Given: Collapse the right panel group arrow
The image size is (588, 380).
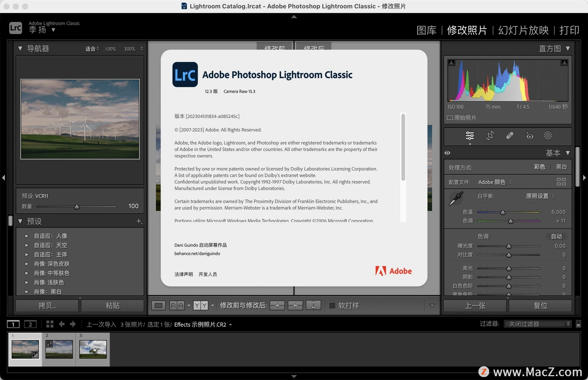Looking at the screenshot, I should (x=584, y=178).
